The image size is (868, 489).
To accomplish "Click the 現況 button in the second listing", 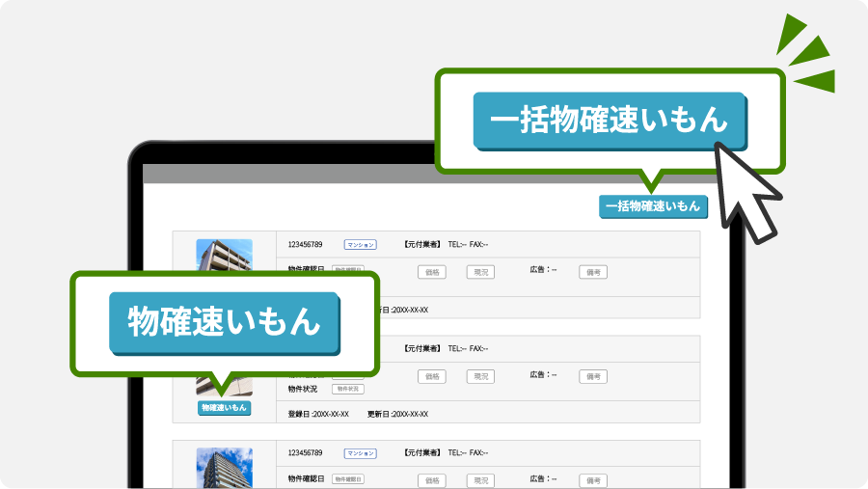I will (480, 376).
